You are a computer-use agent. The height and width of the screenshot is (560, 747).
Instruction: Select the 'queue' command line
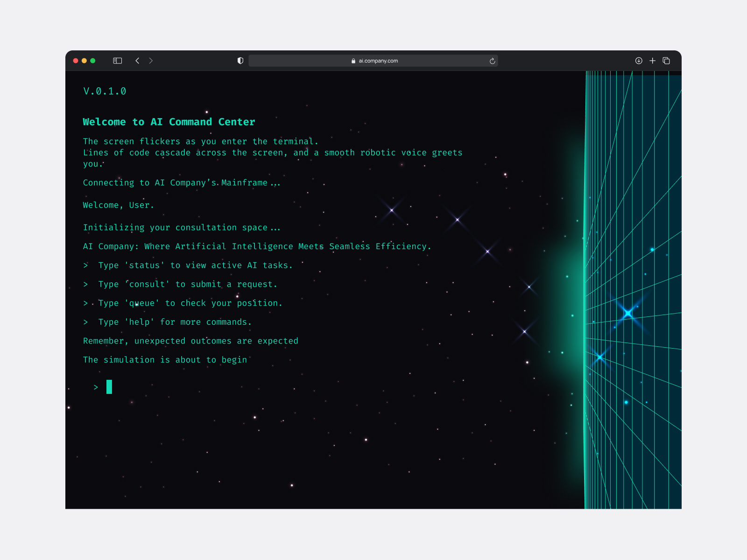(183, 303)
